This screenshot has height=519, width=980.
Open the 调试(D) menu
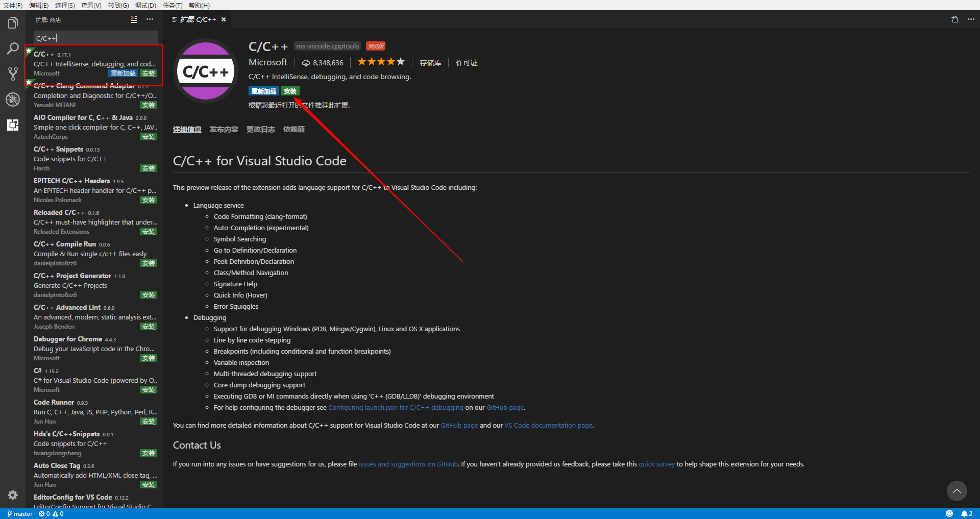point(145,5)
